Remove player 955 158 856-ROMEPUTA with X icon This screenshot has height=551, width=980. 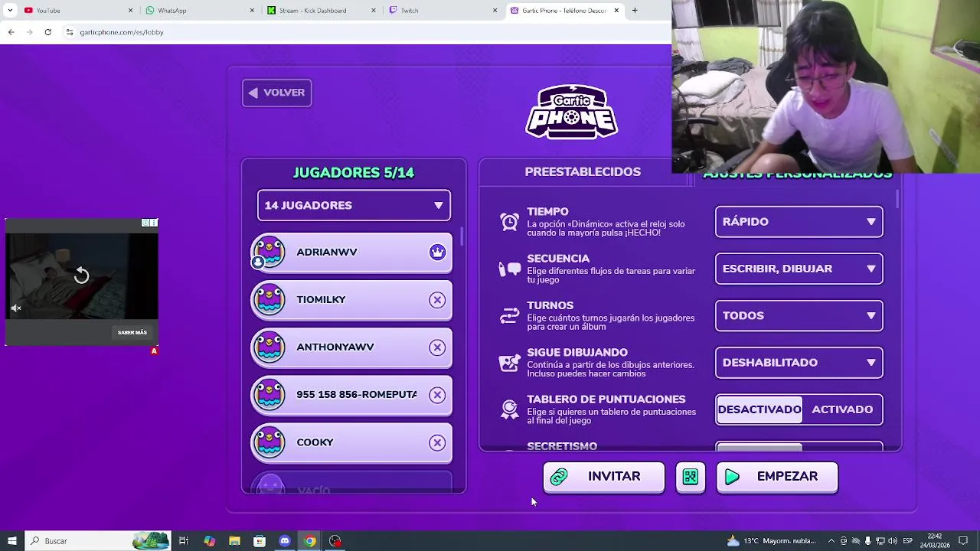[437, 395]
